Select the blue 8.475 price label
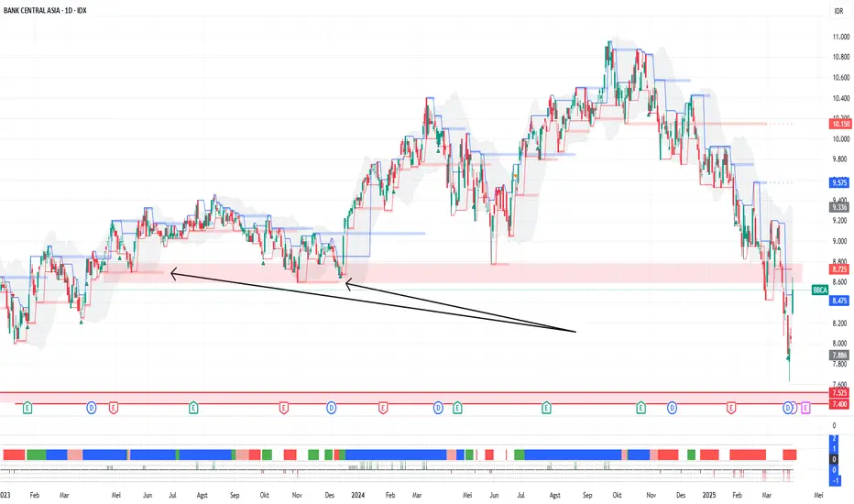The image size is (854, 504). (838, 301)
